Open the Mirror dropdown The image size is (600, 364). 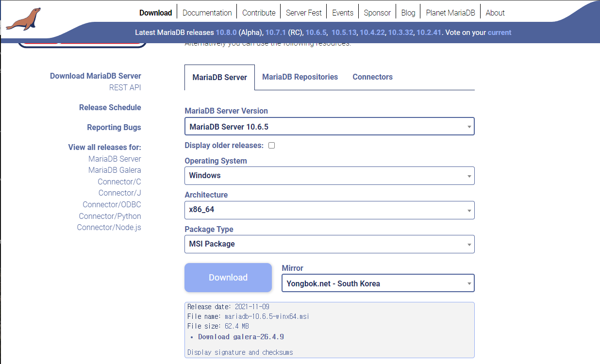[378, 283]
